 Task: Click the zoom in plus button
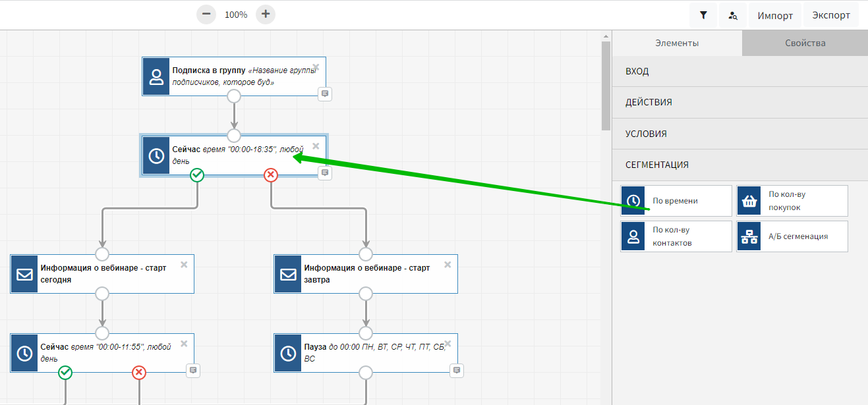(266, 14)
